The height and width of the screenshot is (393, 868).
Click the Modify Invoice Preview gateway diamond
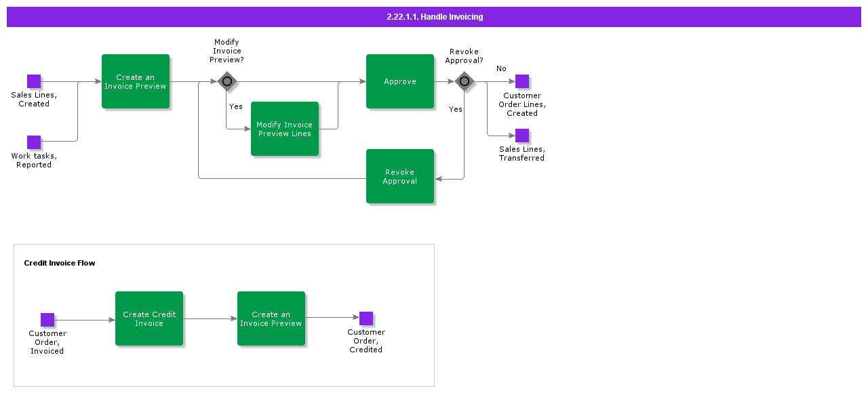227,81
